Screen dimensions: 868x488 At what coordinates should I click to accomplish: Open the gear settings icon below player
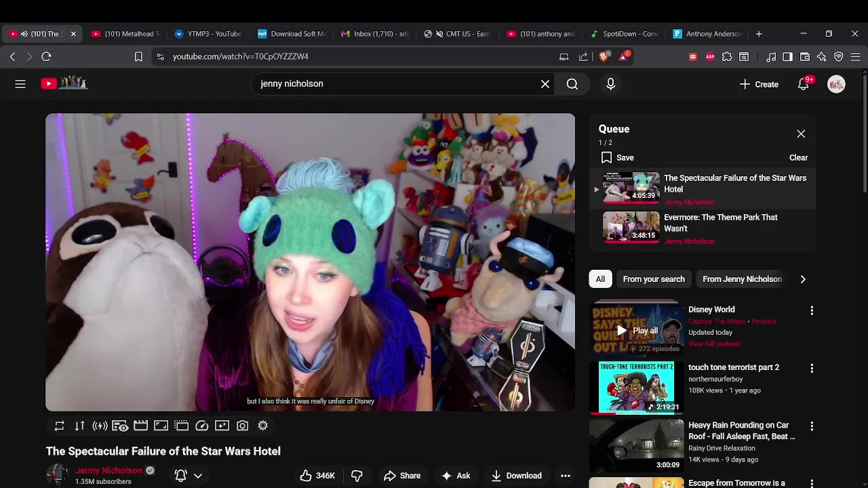click(262, 426)
